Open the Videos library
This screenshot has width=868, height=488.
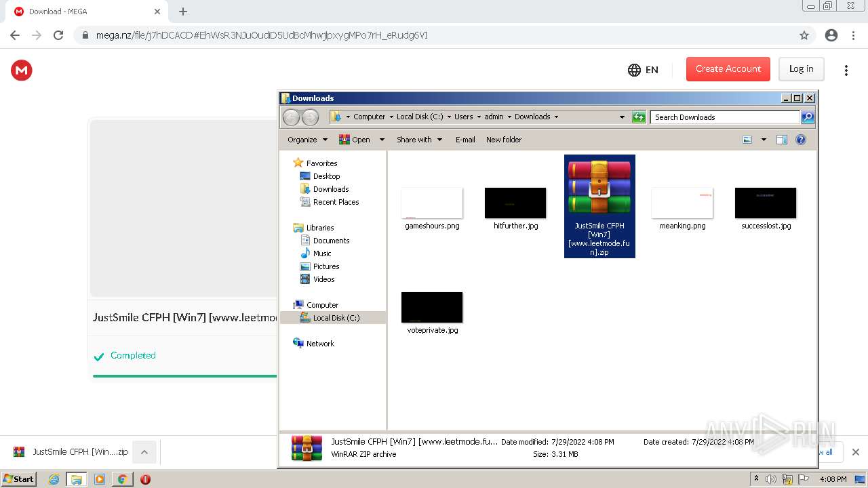tap(317, 279)
